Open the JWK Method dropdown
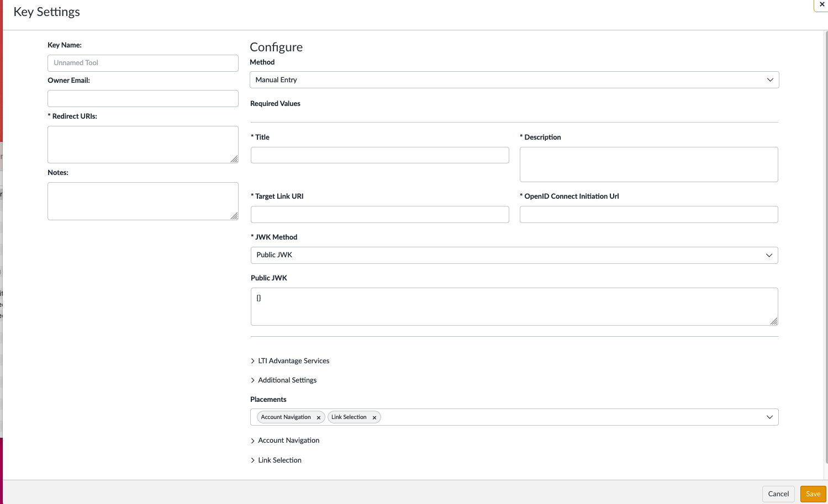 (769, 255)
